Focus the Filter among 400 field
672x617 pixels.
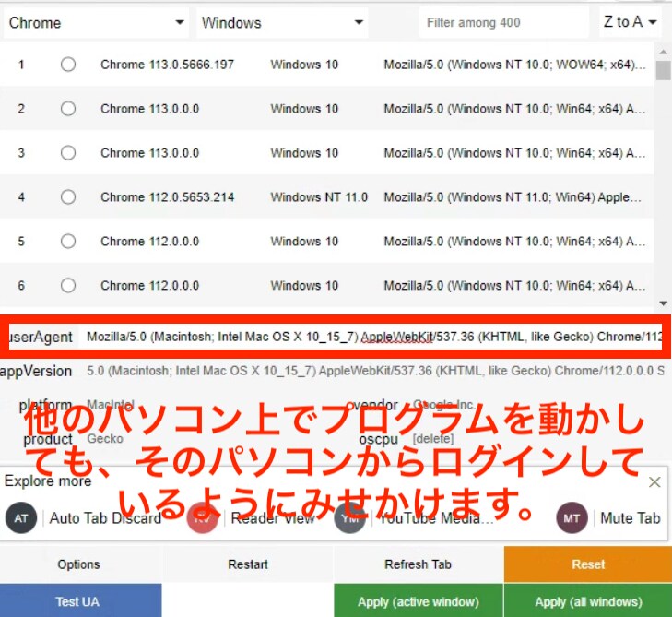tap(503, 23)
